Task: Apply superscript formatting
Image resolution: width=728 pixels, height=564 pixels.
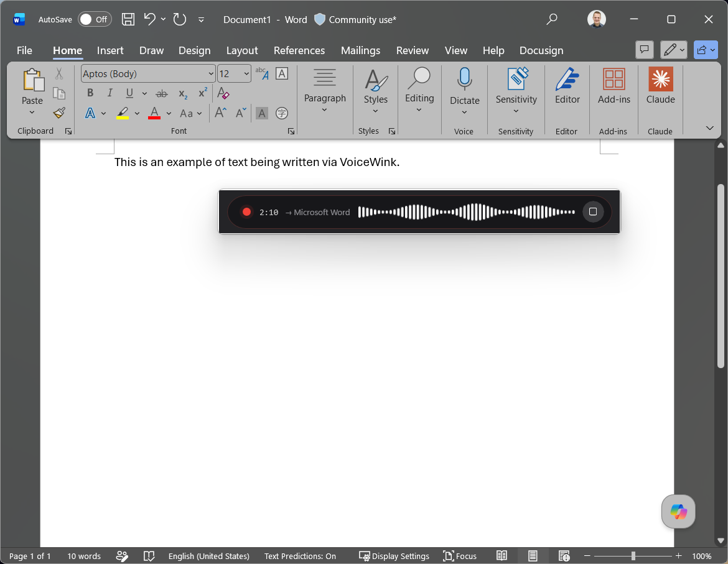Action: 202,93
